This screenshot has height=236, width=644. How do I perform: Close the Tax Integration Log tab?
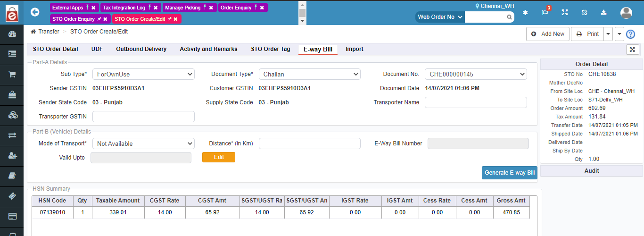pos(156,8)
